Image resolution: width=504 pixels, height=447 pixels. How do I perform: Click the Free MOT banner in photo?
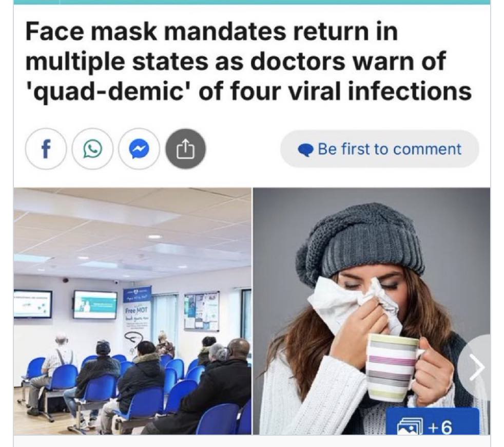137,319
